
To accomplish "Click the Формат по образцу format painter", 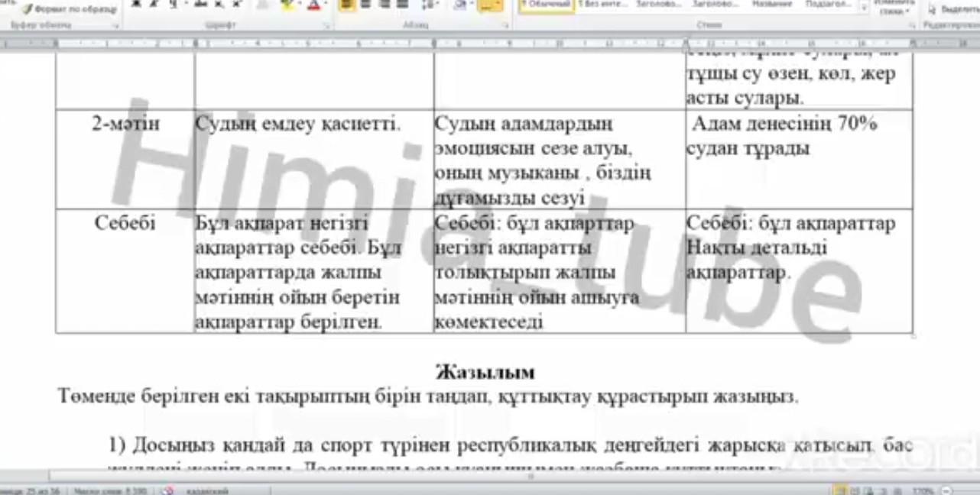I will [70, 9].
